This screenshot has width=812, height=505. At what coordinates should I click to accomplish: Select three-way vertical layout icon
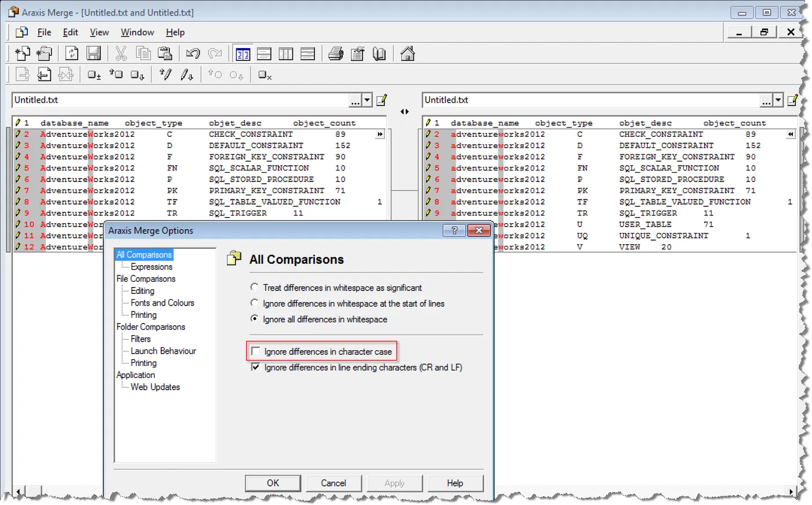(x=286, y=54)
